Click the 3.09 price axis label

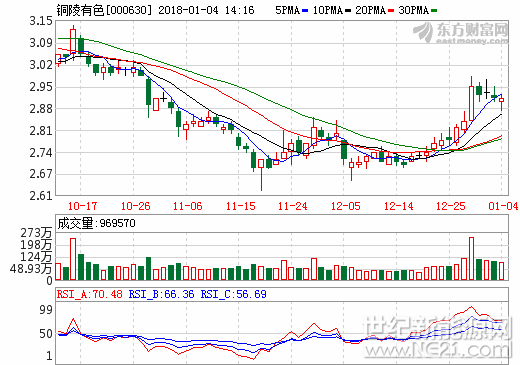tap(41, 43)
